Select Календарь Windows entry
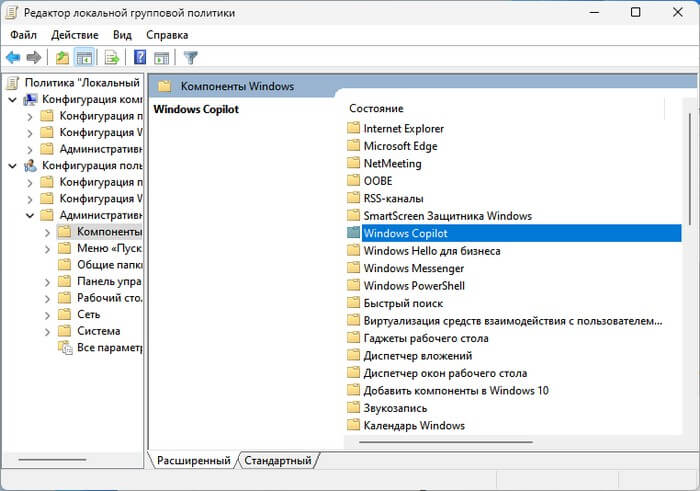700x491 pixels. tap(414, 425)
